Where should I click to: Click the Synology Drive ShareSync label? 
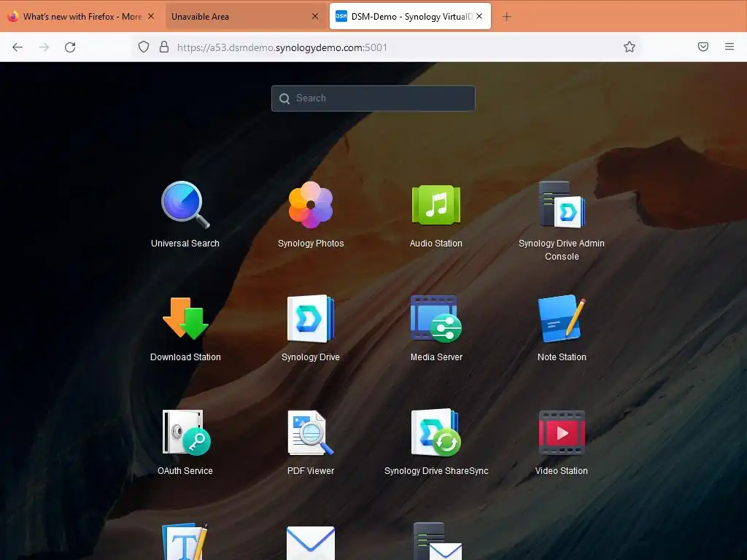click(436, 471)
